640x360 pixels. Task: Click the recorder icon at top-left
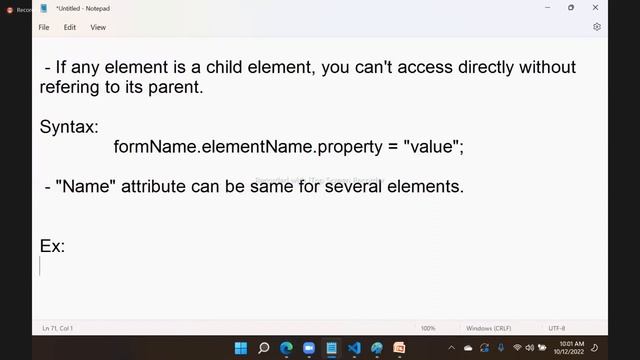[x=10, y=10]
